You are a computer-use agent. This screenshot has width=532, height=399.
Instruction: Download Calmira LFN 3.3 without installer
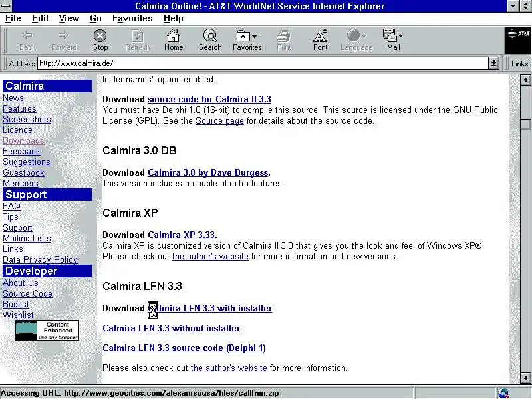coord(172,328)
